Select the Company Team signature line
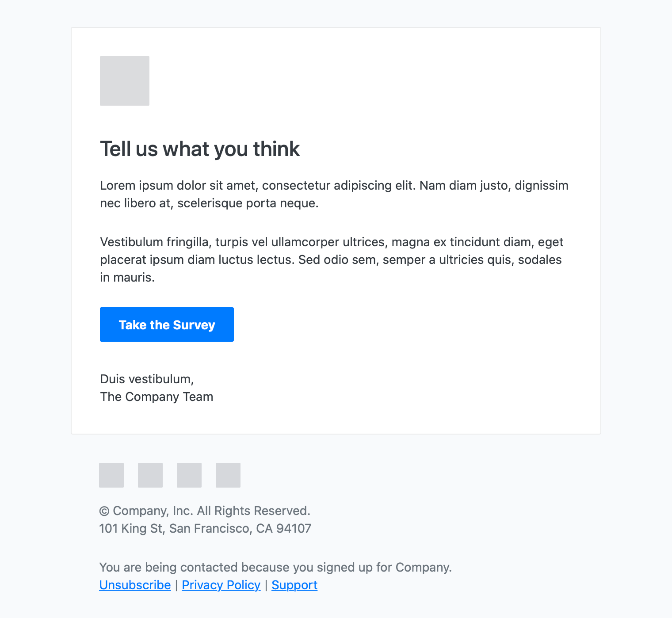 (157, 397)
